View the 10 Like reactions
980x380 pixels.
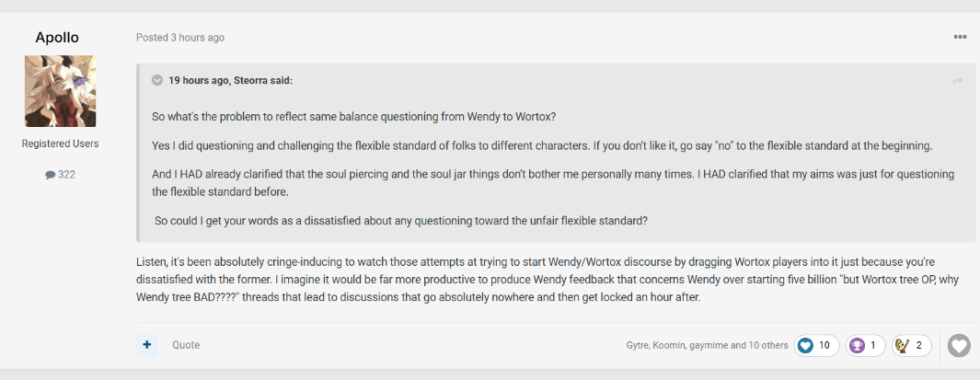tap(814, 346)
